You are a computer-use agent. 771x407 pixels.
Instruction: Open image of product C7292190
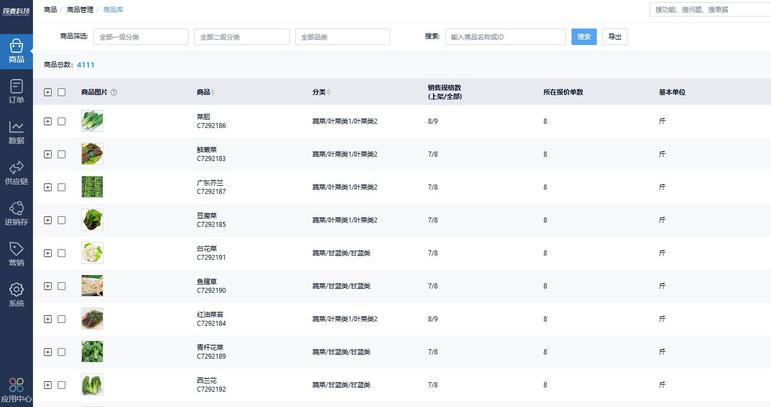[x=92, y=286]
